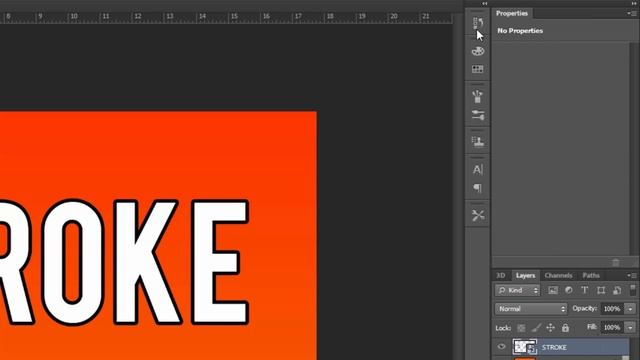
Task: Switch to the 3D tab
Action: pyautogui.click(x=501, y=276)
